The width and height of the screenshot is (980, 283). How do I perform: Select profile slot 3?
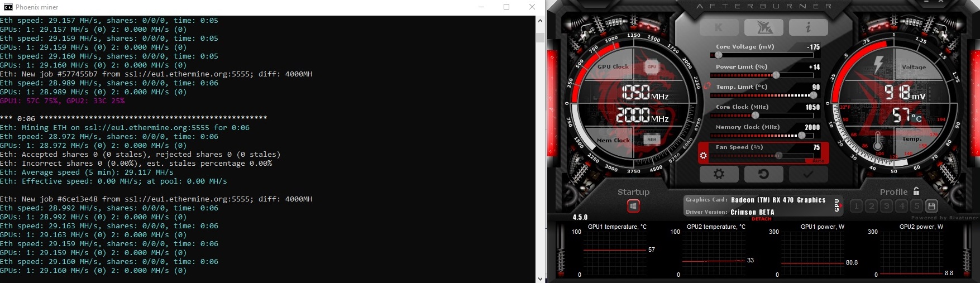tap(886, 206)
